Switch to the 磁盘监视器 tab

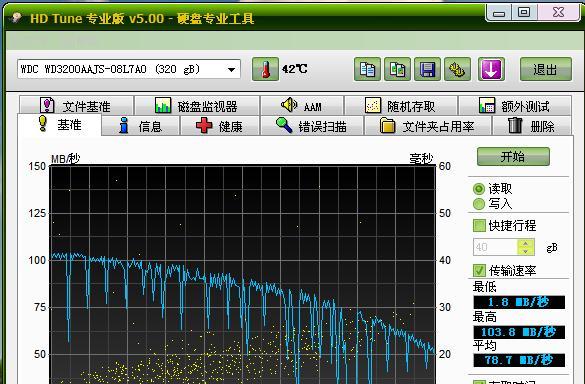click(x=197, y=106)
